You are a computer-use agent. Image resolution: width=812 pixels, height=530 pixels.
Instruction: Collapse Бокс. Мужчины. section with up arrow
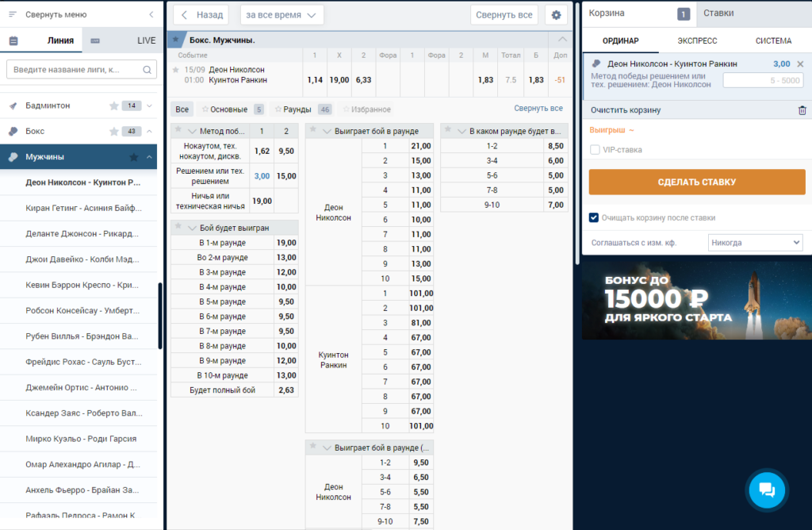pyautogui.click(x=562, y=40)
